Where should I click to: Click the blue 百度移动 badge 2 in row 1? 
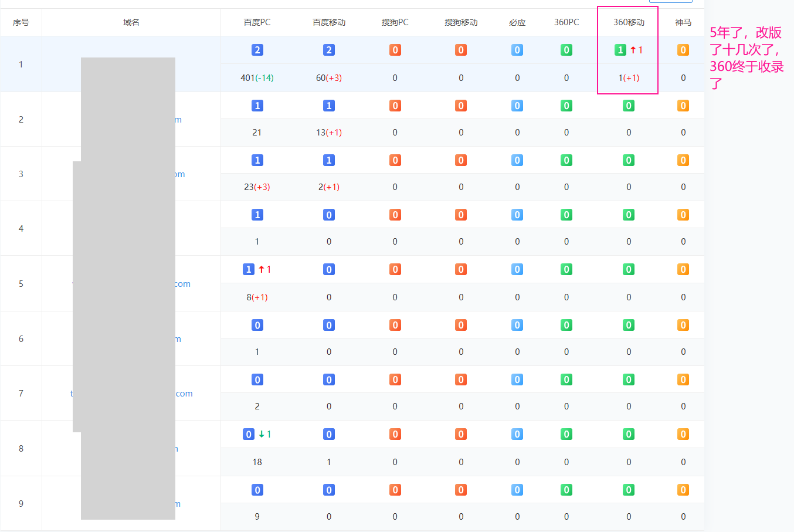[329, 50]
